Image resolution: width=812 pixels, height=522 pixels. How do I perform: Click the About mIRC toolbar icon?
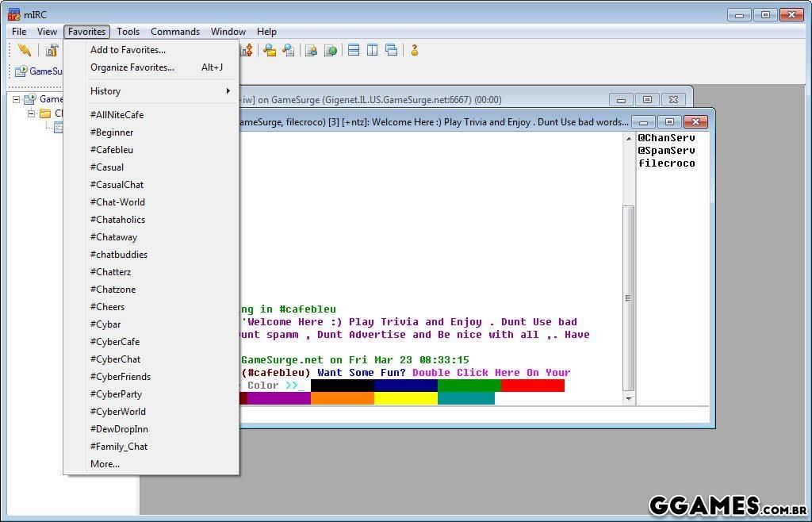point(414,50)
